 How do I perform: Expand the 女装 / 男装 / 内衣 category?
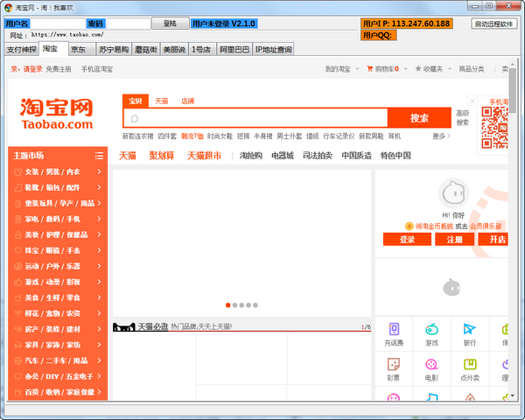coord(58,171)
